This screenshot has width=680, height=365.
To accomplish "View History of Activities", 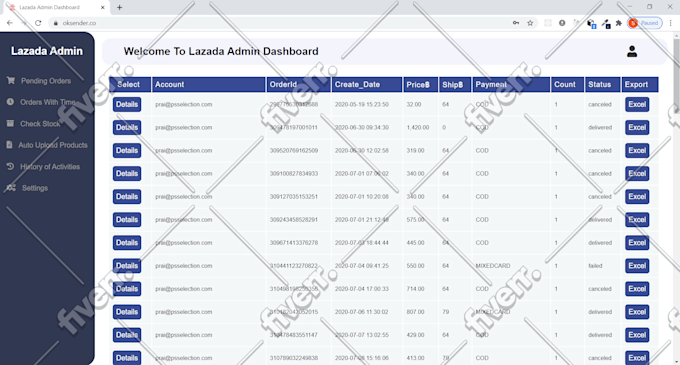I will 50,166.
